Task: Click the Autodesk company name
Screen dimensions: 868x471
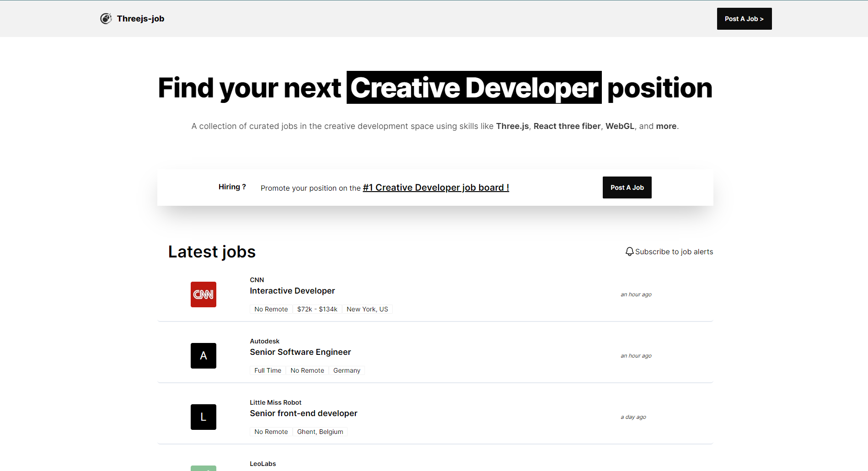Action: point(265,341)
